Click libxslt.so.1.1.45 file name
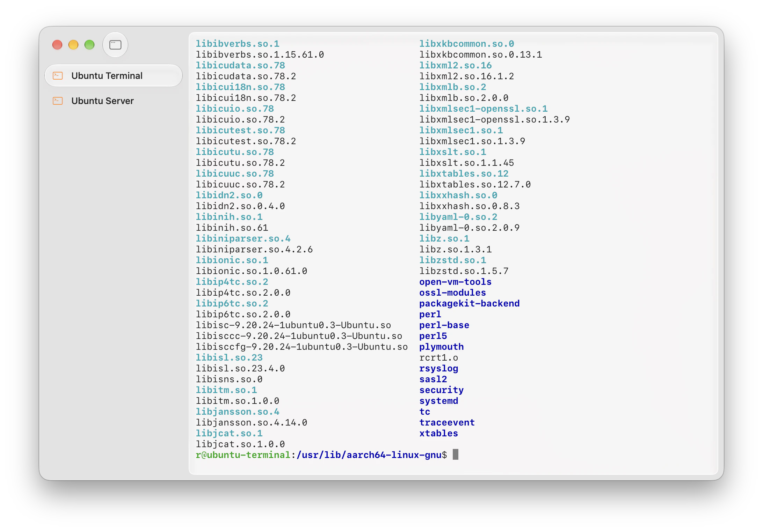 pyautogui.click(x=467, y=163)
